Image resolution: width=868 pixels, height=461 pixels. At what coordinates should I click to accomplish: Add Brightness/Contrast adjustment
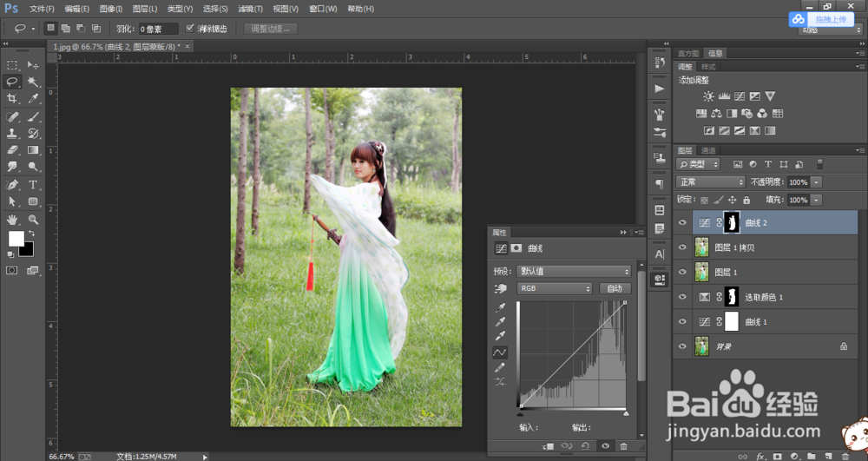coord(708,96)
